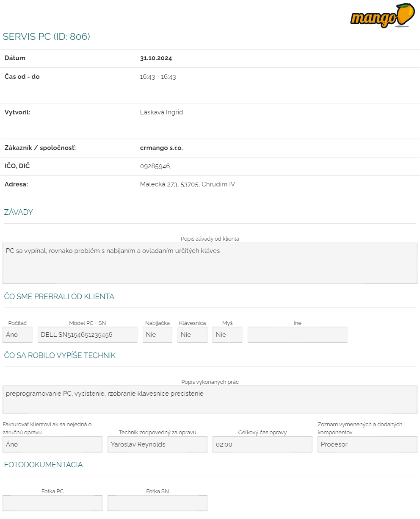Click the Klávesnica label
Screen dimensions: 420x519
[192, 323]
